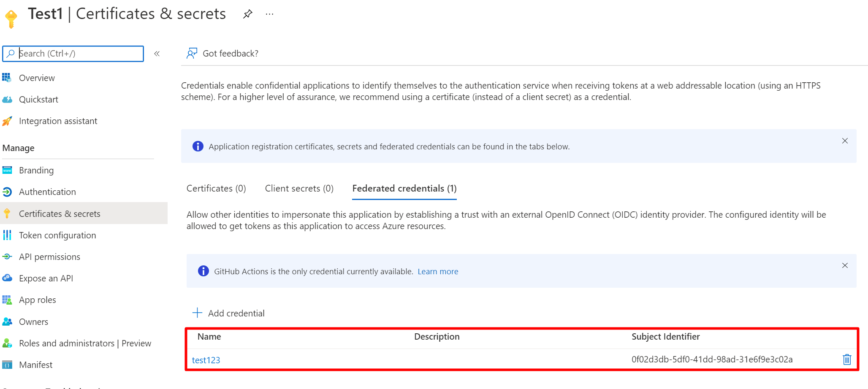The height and width of the screenshot is (389, 868).
Task: Dismiss the application registration info banner
Action: pos(845,141)
